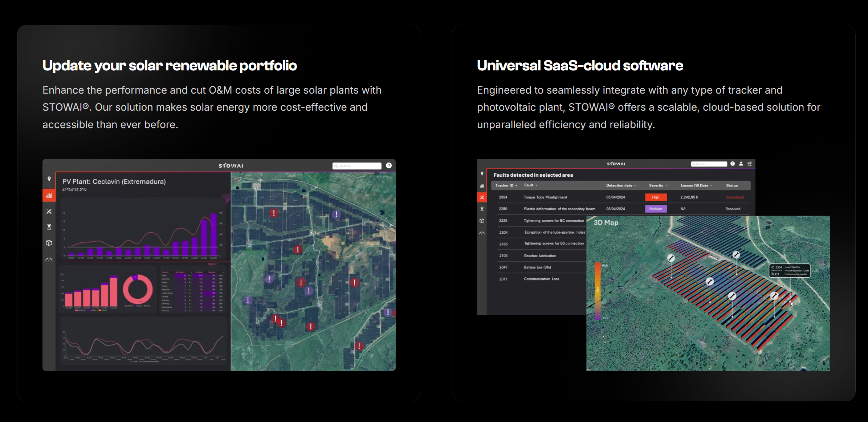This screenshot has height=422, width=868.
Task: Click the topmost wrench marker on the 3D Map
Action: pyautogui.click(x=736, y=255)
